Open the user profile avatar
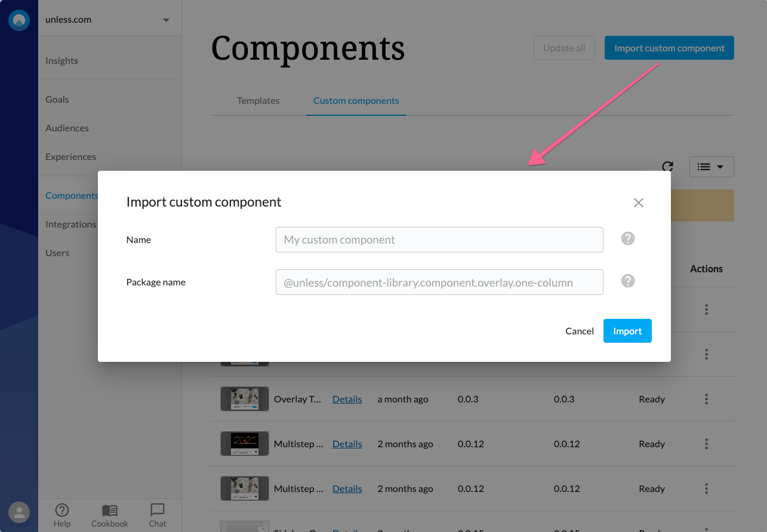This screenshot has height=532, width=767. point(19,512)
